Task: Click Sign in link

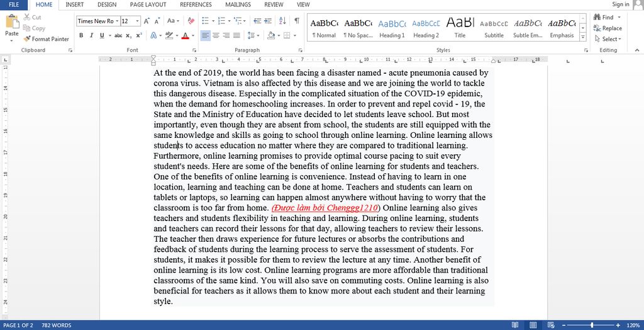Action: click(x=621, y=4)
